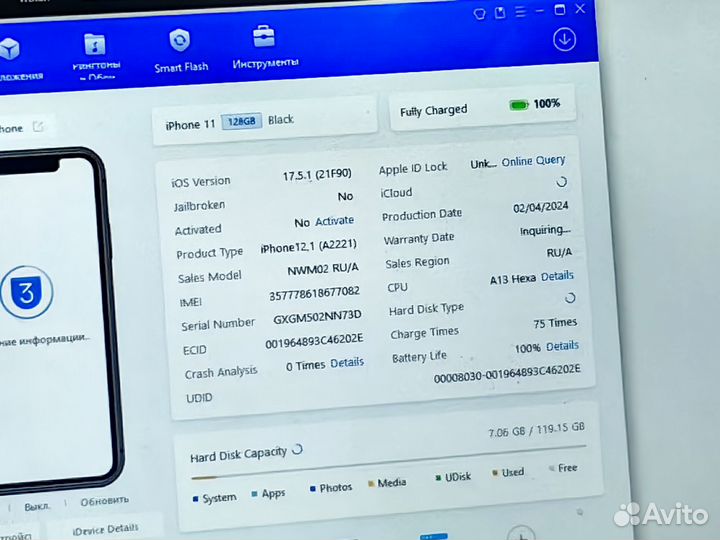Click the Обновить refresh button
Screen dimensions: 720x540
point(105,501)
